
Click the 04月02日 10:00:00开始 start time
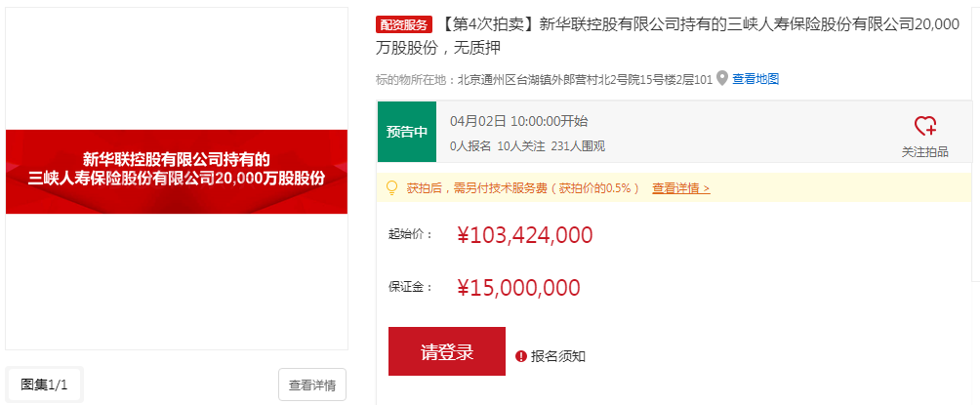tap(519, 121)
